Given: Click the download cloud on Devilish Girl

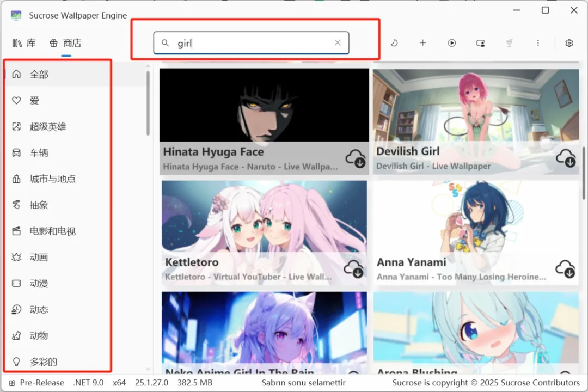Looking at the screenshot, I should point(566,159).
